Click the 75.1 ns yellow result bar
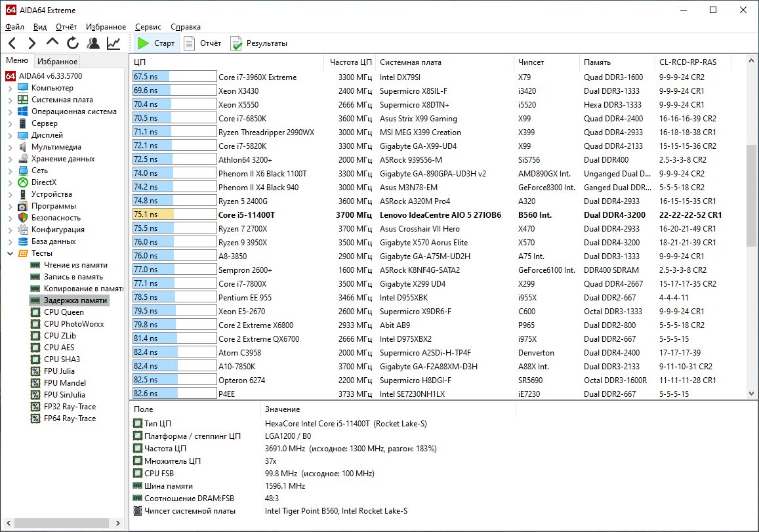Viewport: 759px width, 532px height. tap(174, 215)
